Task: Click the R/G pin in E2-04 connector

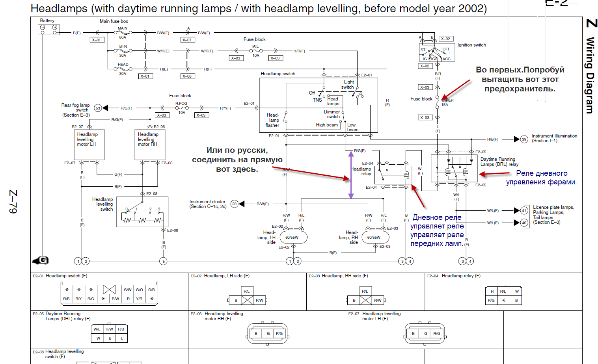Action: 491,300
